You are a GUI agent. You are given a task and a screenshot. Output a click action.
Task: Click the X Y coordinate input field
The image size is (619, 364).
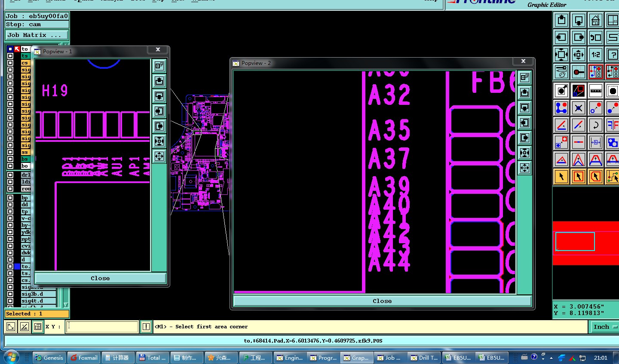102,327
